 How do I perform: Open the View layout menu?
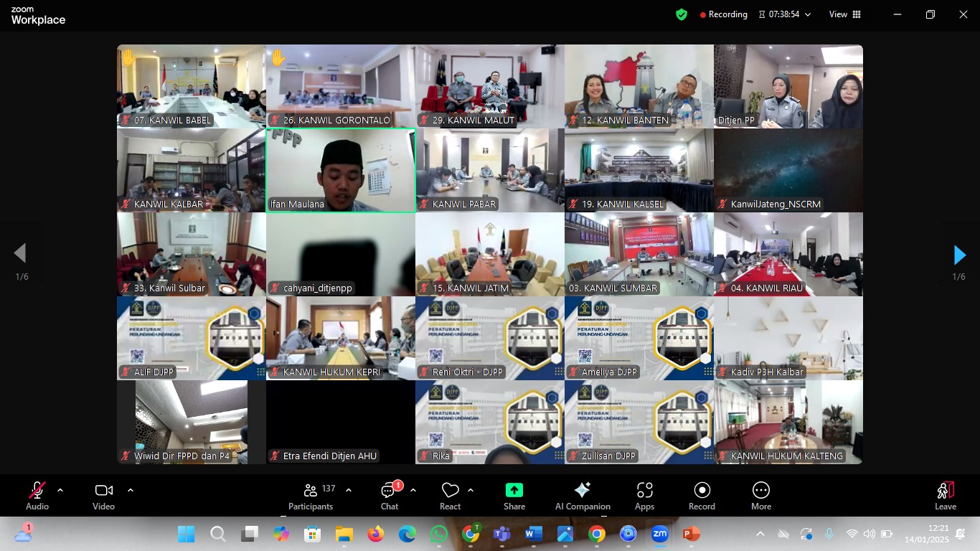(x=844, y=14)
